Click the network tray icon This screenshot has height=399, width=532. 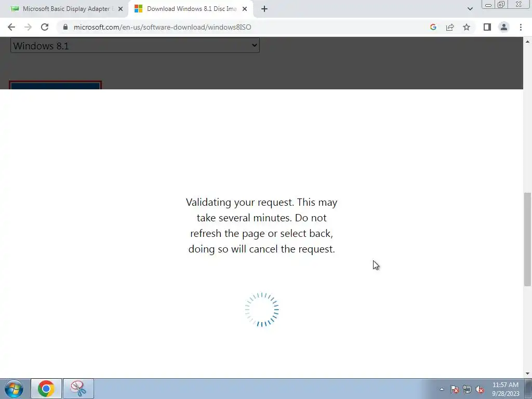coord(467,389)
